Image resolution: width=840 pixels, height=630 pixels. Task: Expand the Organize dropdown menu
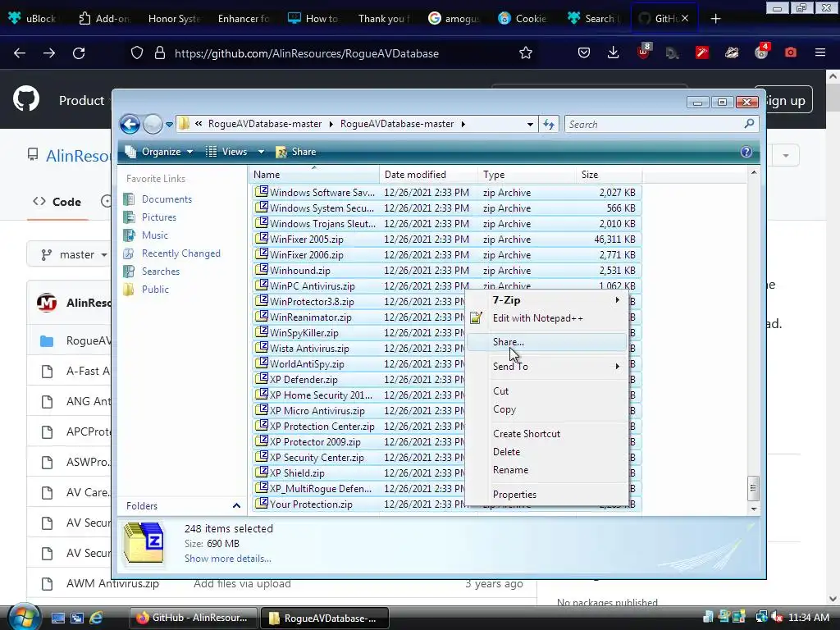tap(189, 152)
